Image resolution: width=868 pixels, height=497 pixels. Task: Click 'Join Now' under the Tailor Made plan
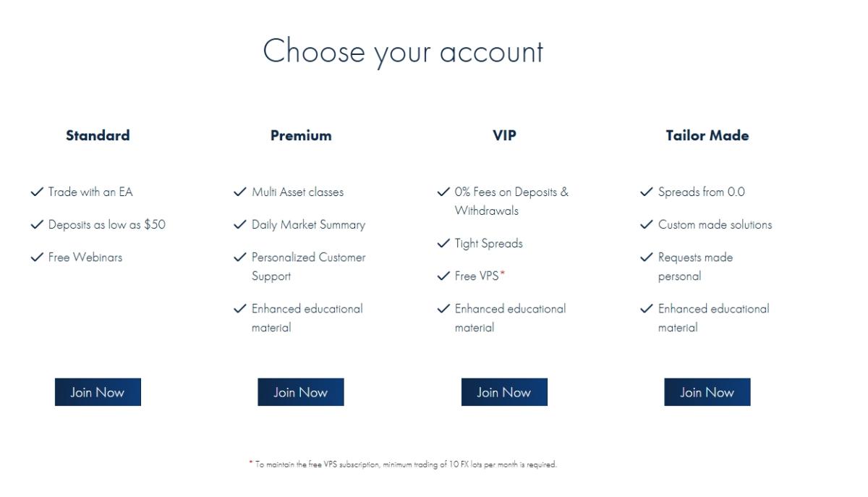point(707,391)
